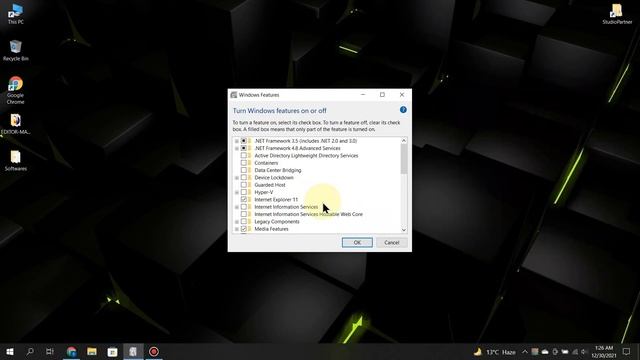This screenshot has height=360, width=640.
Task: Select the Softwares desktop folder
Action: pos(16,160)
